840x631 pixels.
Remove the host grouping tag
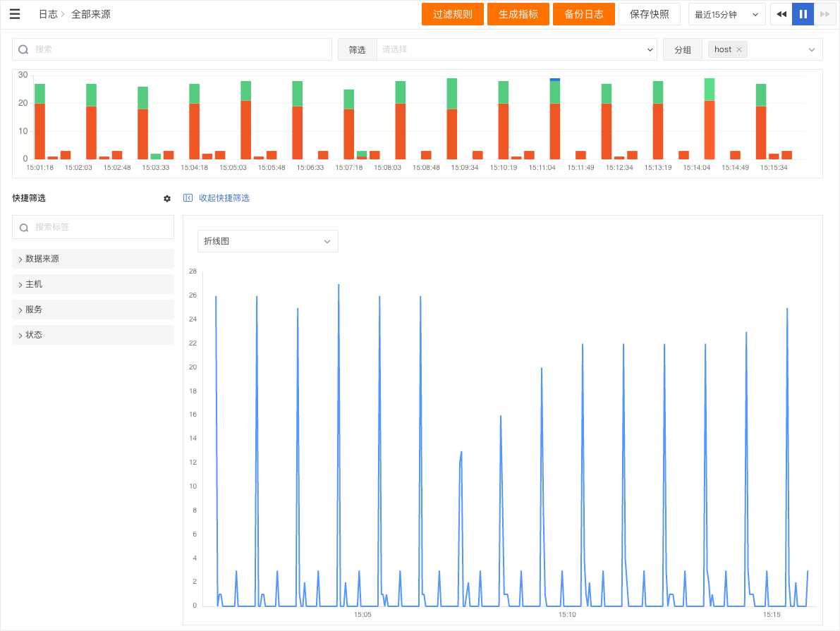point(739,50)
